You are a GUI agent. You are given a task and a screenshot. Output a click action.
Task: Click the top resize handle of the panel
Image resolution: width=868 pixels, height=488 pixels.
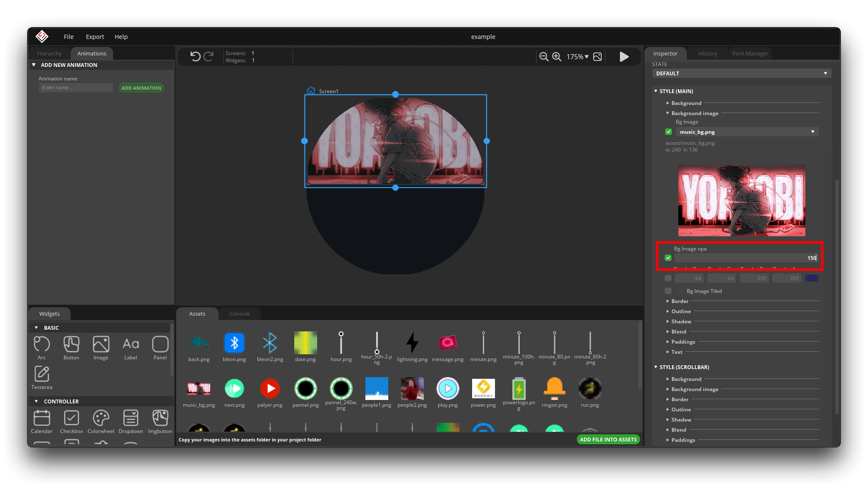point(395,94)
